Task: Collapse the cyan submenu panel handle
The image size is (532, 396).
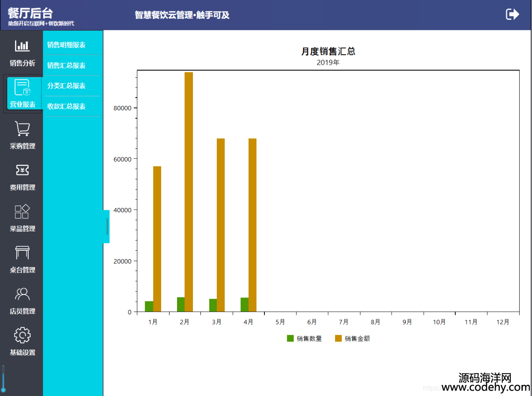Action: pos(106,226)
